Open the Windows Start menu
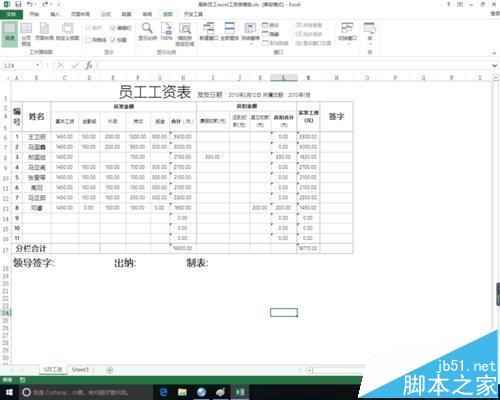The height and width of the screenshot is (400, 500). pos(9,392)
